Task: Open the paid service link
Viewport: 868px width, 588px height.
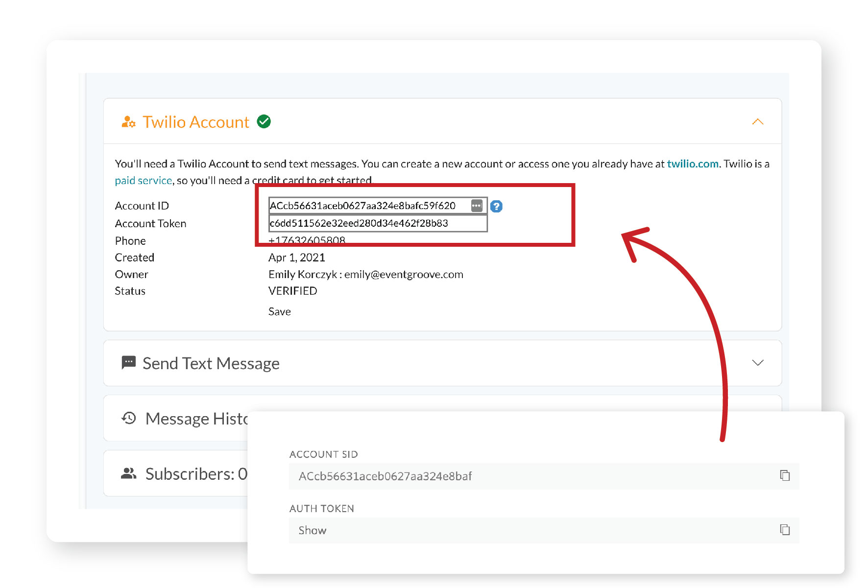Action: click(144, 180)
